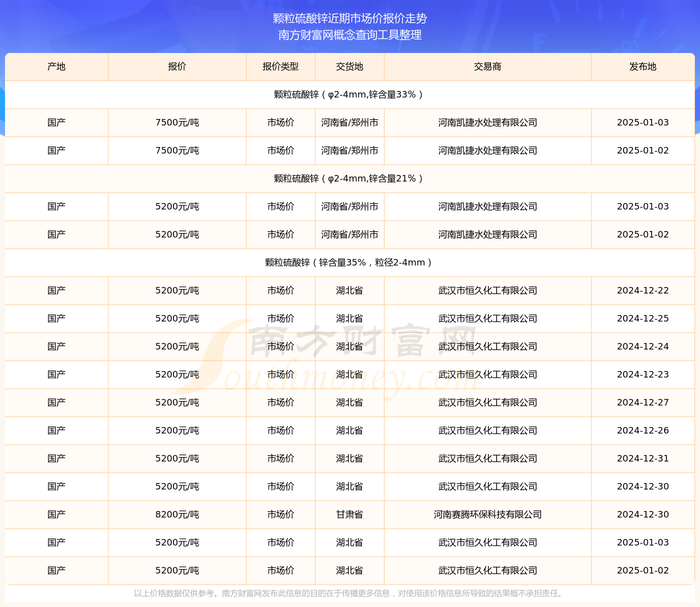This screenshot has width=700, height=607.
Task: Click the 8200元/吨 price
Action: (x=177, y=514)
